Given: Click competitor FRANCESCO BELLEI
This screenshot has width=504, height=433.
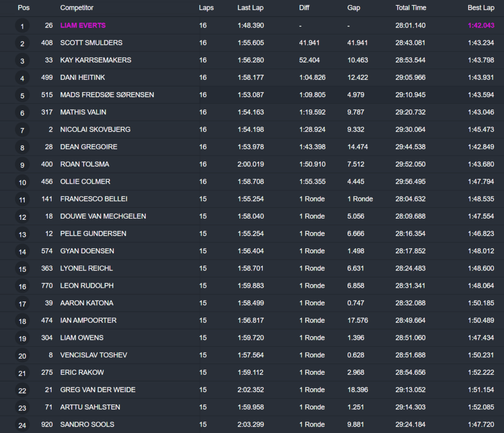Looking at the screenshot, I should pyautogui.click(x=94, y=199).
